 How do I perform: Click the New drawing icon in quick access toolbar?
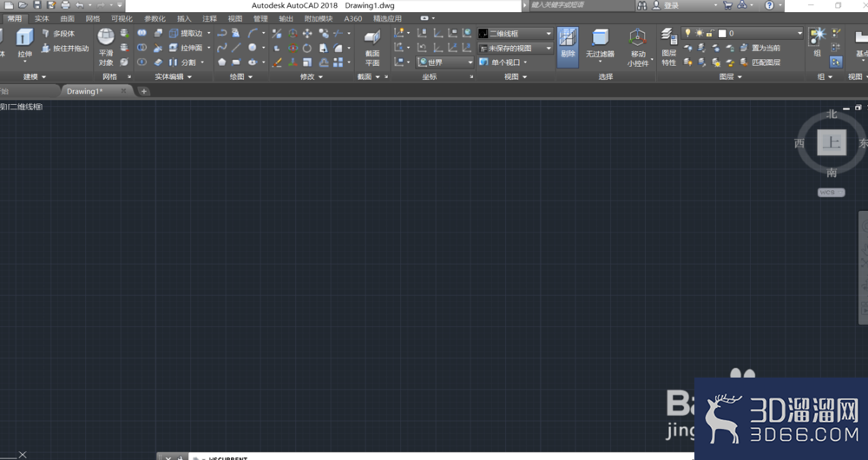(9, 5)
